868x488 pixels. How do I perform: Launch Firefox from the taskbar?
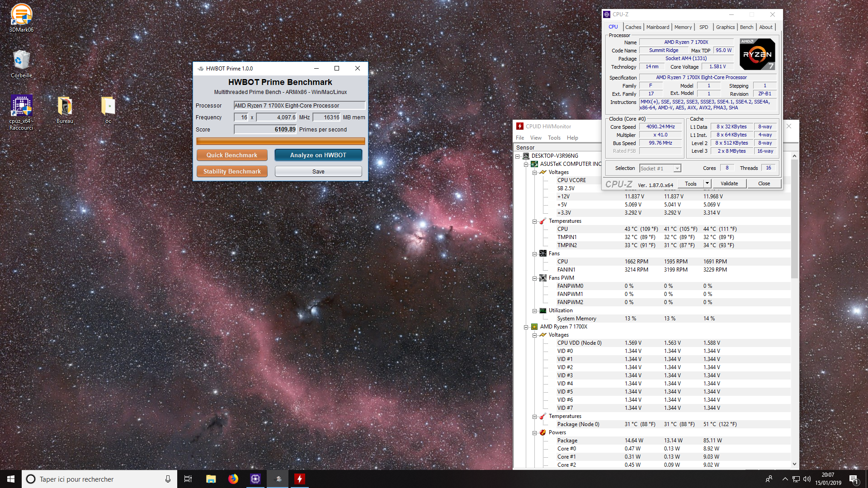click(233, 479)
